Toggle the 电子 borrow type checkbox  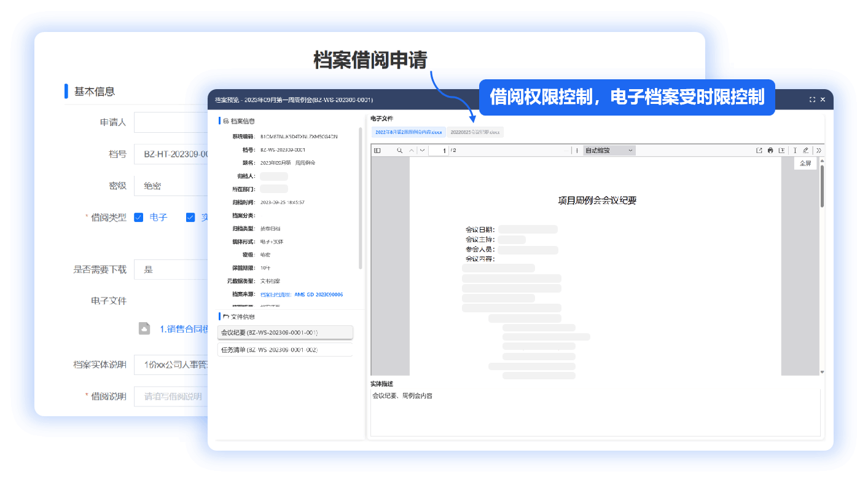pyautogui.click(x=139, y=217)
